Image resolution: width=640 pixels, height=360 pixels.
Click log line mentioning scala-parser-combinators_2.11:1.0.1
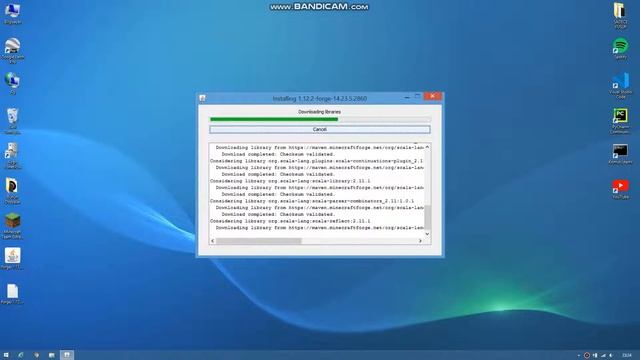(x=312, y=201)
